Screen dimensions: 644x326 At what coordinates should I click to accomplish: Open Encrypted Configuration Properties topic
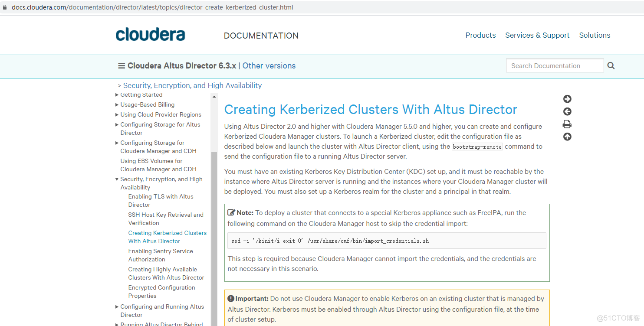[x=162, y=292]
